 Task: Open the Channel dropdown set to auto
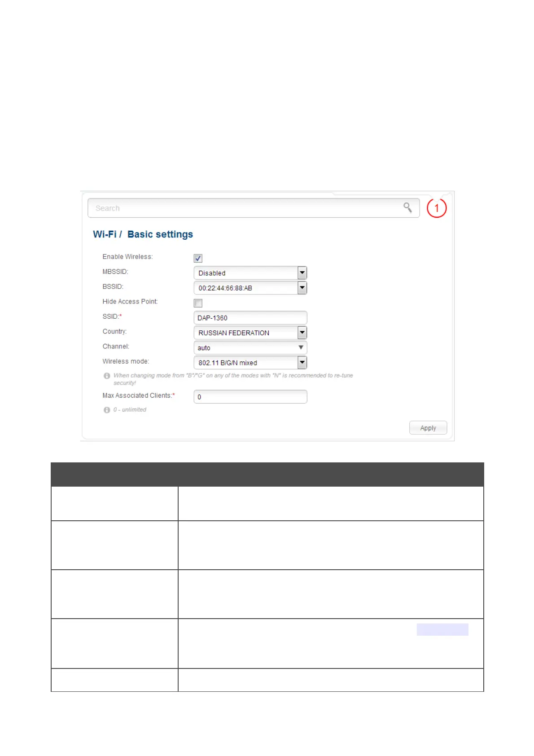point(250,347)
